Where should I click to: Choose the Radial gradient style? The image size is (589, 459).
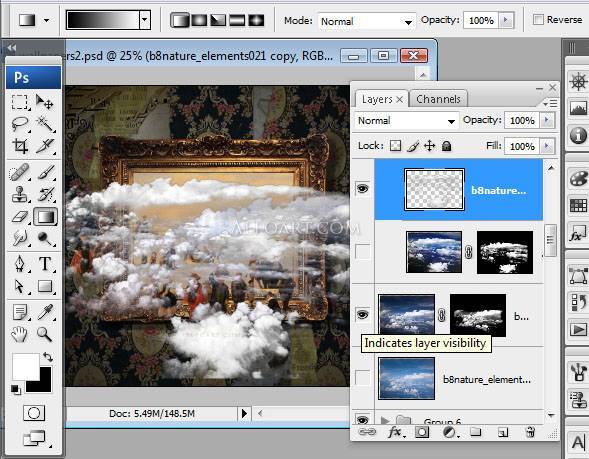(199, 20)
